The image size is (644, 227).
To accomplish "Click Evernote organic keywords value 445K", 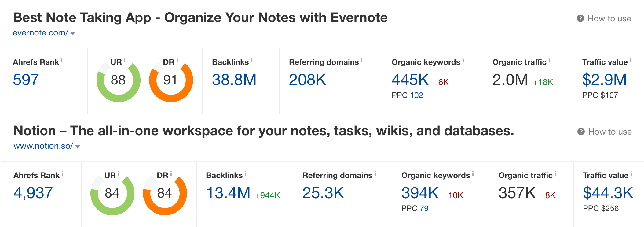I will (x=410, y=80).
